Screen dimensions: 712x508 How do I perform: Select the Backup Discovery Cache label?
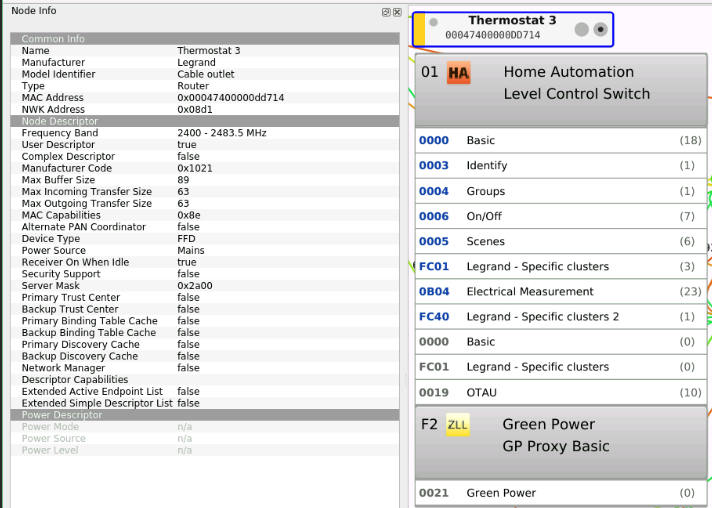click(x=79, y=356)
